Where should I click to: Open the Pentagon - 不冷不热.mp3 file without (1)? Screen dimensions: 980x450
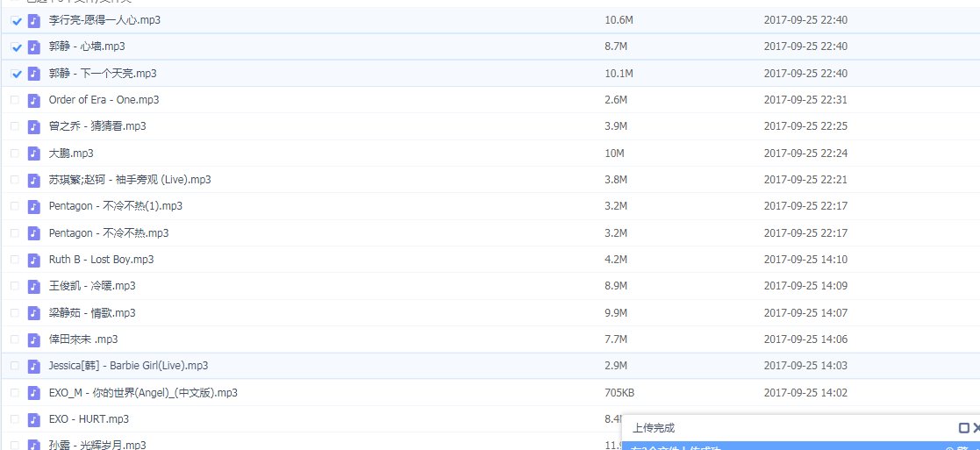click(x=109, y=233)
